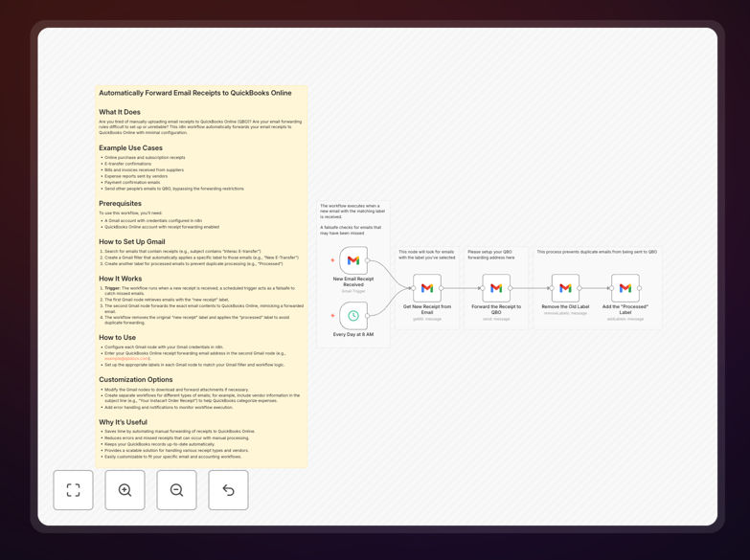750x560 pixels.
Task: Select the New Email Receipt Received Gmail node
Action: pyautogui.click(x=353, y=260)
